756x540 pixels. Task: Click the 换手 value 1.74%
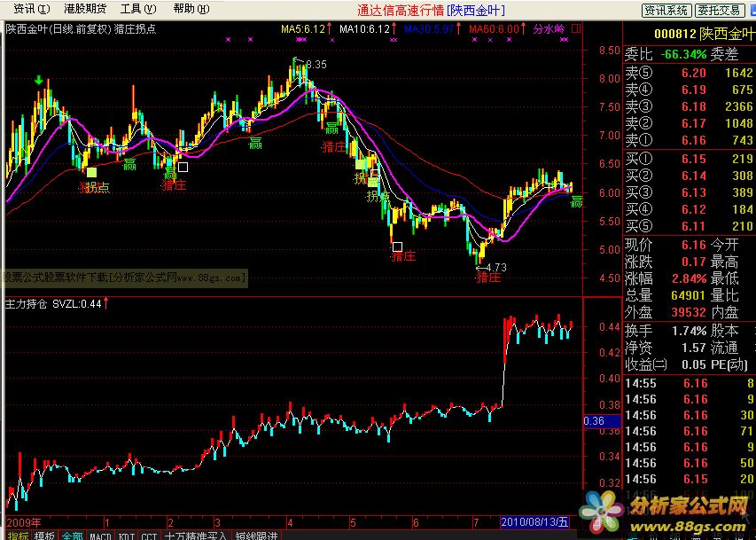(x=689, y=331)
